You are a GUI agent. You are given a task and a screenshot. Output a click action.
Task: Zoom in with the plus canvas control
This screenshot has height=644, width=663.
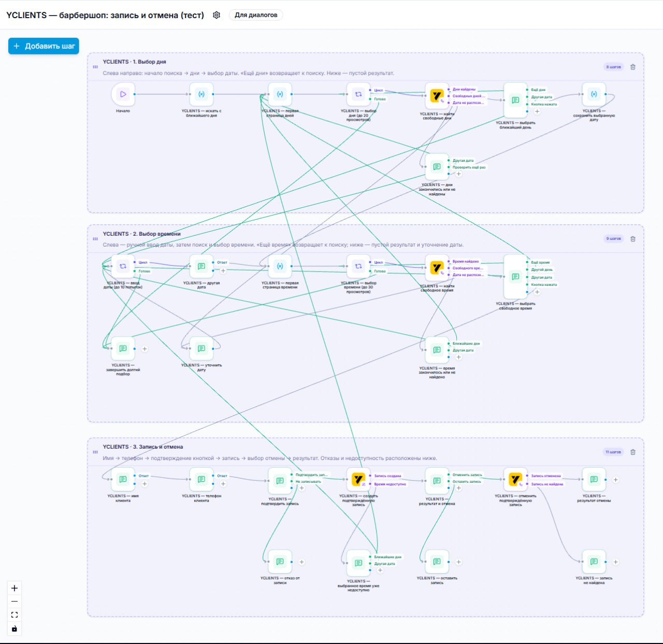tap(15, 588)
